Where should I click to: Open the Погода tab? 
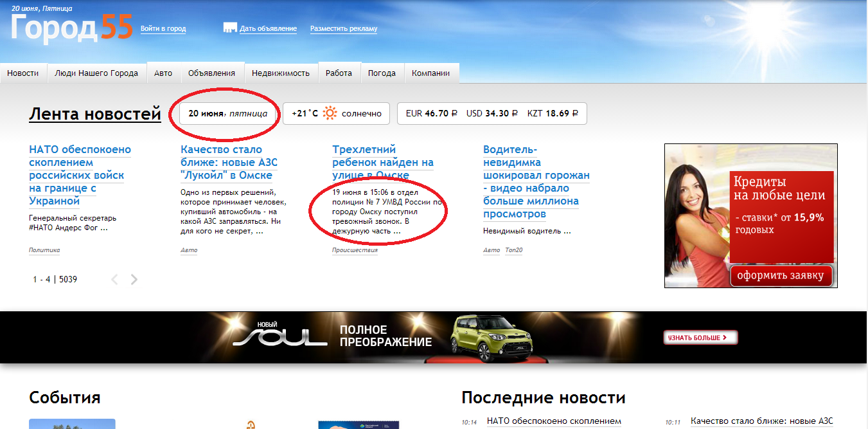(382, 73)
